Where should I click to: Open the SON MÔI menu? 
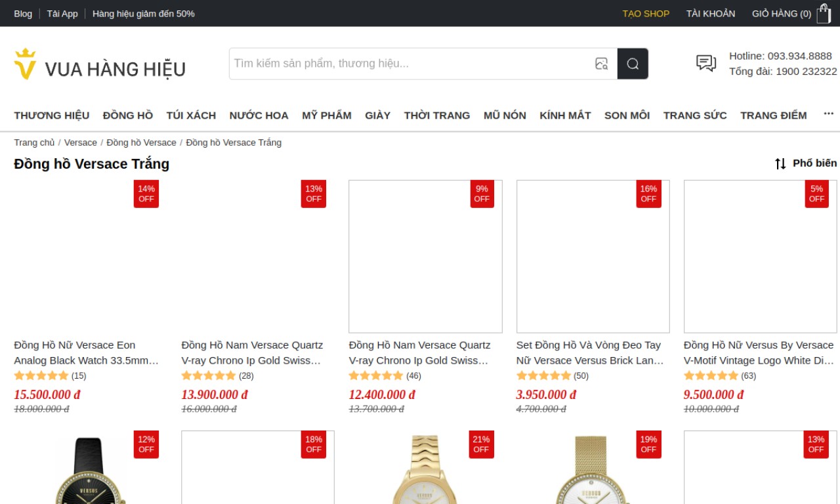pos(627,115)
